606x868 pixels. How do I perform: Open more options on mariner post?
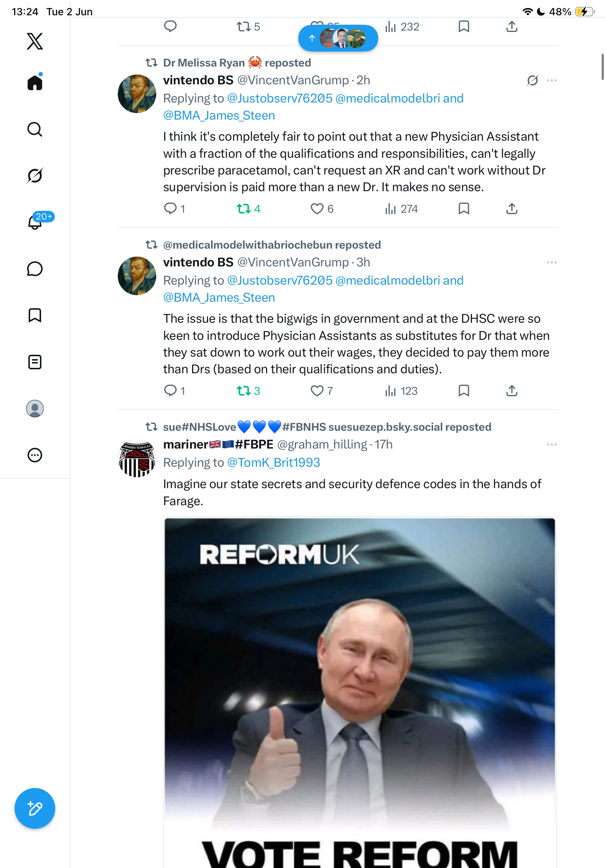pos(552,445)
